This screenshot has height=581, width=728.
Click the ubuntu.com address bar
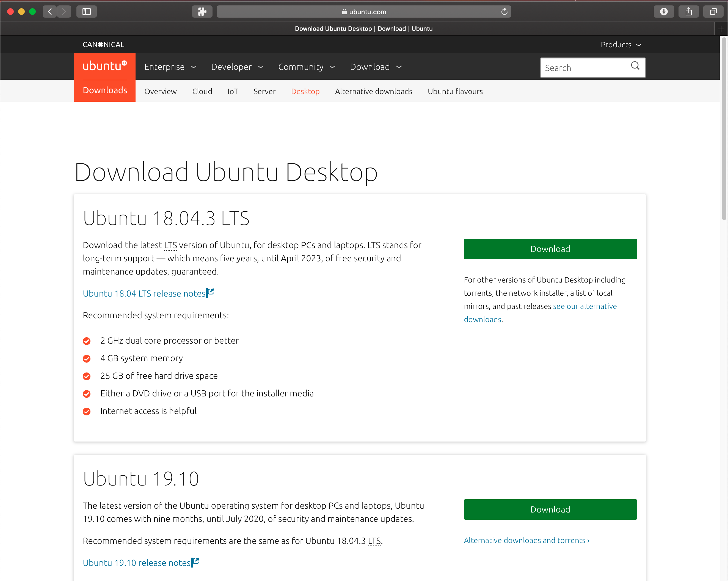pos(364,12)
